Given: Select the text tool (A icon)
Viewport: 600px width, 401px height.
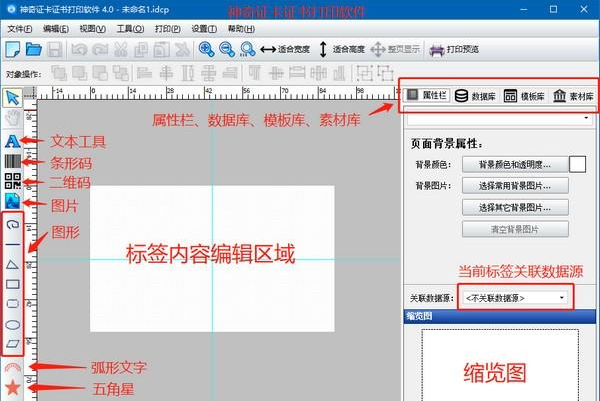Looking at the screenshot, I should [x=12, y=142].
